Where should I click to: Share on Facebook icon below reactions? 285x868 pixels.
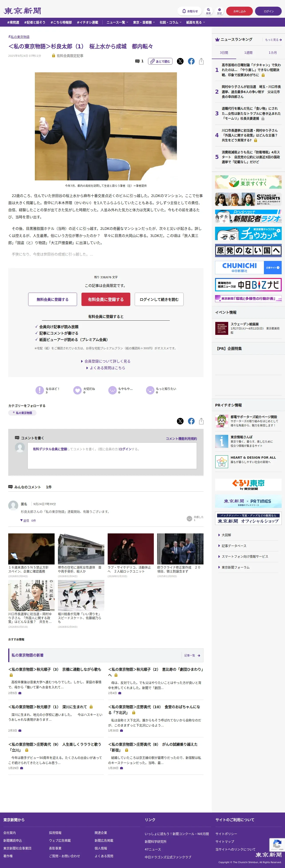191,421
